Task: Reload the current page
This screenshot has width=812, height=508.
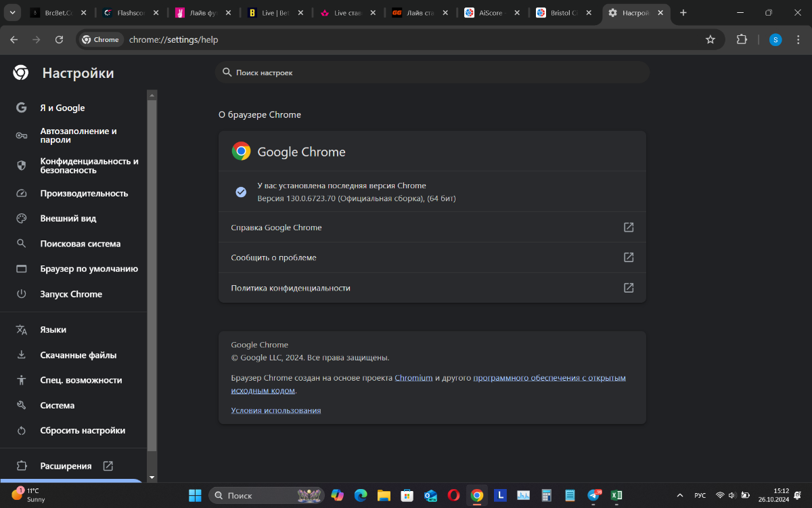Action: click(x=59, y=39)
